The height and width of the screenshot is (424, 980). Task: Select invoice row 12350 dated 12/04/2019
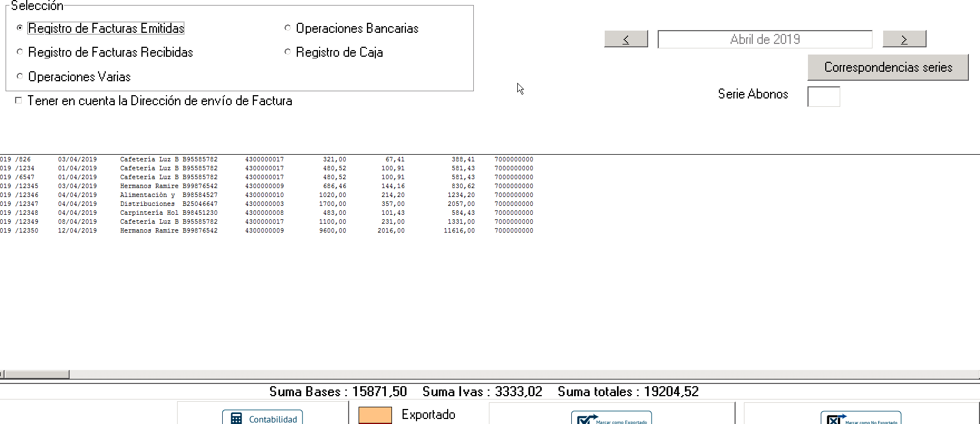[x=223, y=230]
